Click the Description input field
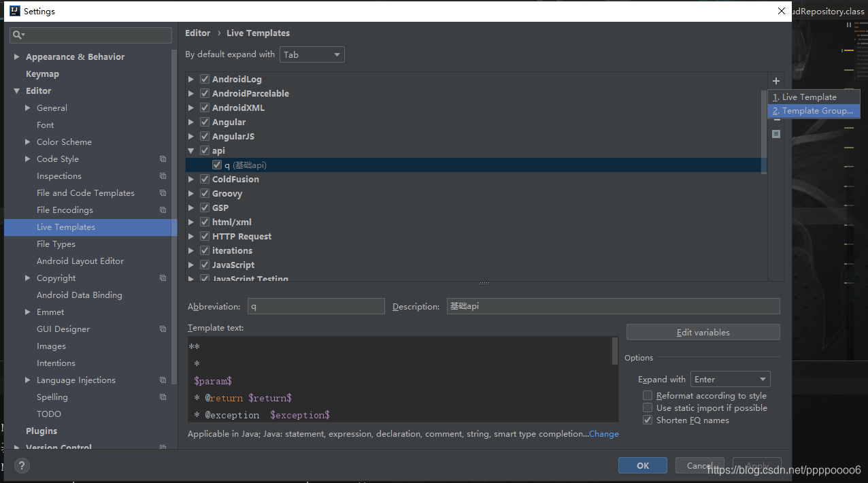 pyautogui.click(x=613, y=307)
